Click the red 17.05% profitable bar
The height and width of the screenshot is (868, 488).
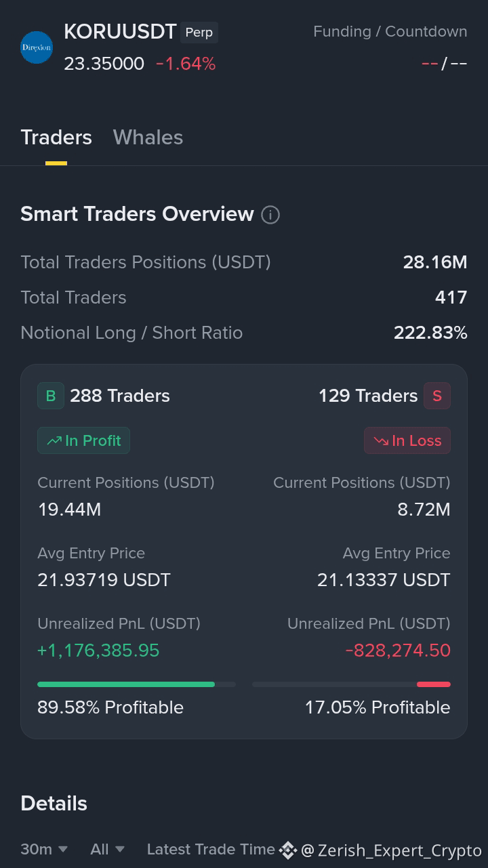[434, 684]
